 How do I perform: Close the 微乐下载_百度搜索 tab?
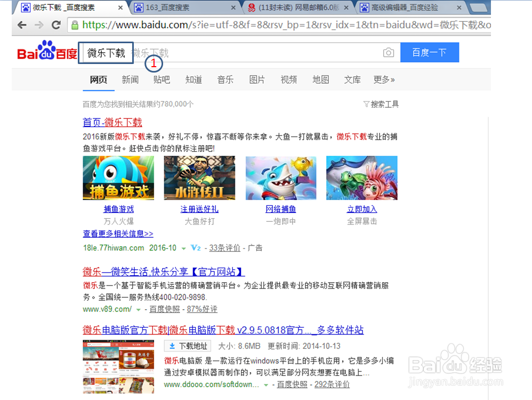[x=120, y=7]
